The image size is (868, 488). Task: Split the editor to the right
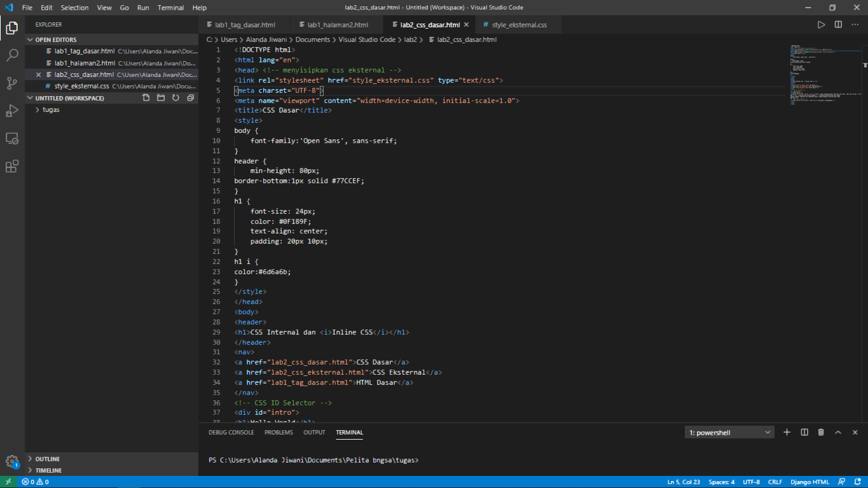838,25
